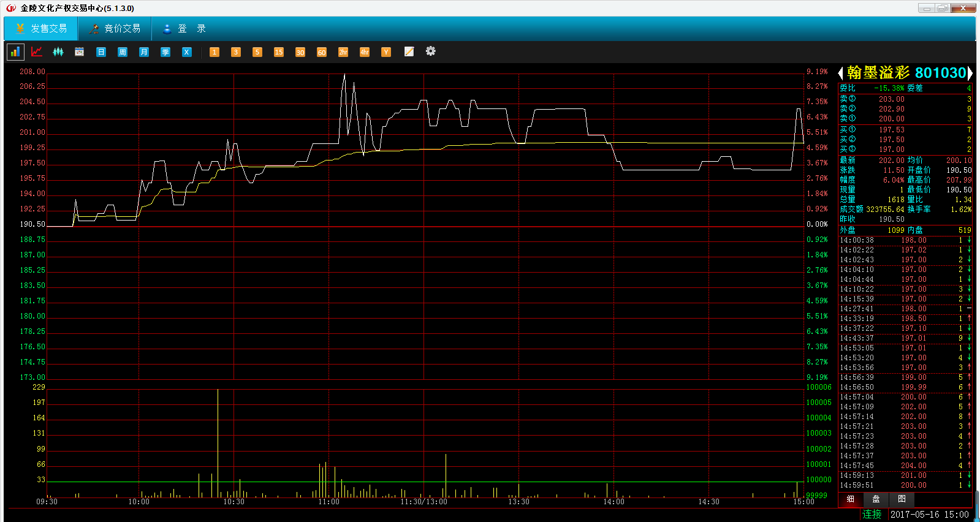
Task: Click the 委比 value -15.38%
Action: click(889, 88)
